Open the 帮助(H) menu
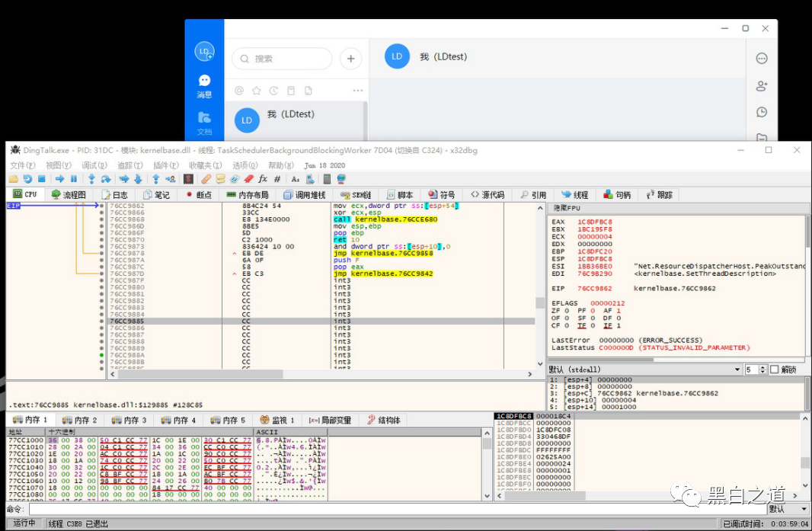The height and width of the screenshot is (531, 812). (280, 165)
